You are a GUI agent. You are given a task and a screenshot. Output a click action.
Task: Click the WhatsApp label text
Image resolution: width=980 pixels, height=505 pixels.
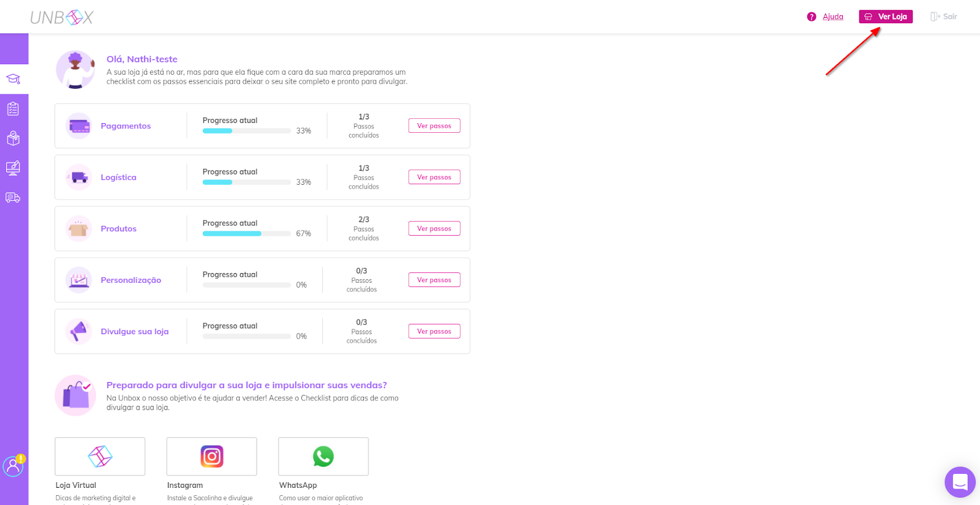tap(298, 485)
